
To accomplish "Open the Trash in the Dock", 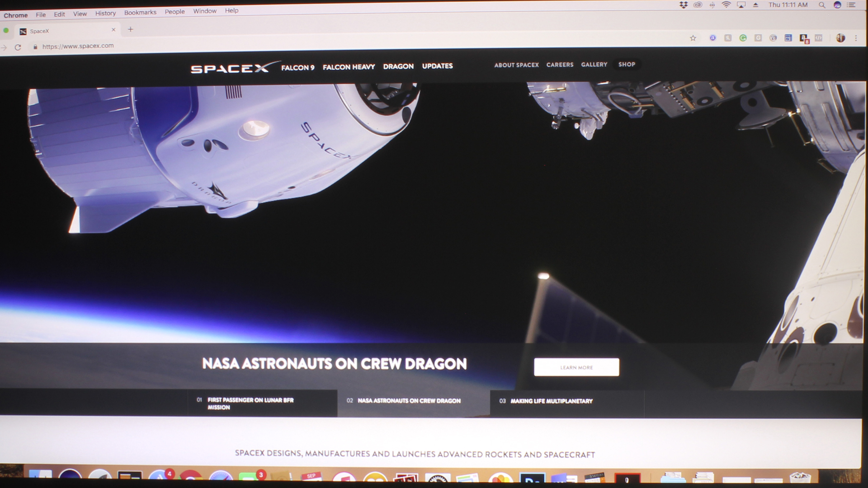I will pos(800,477).
